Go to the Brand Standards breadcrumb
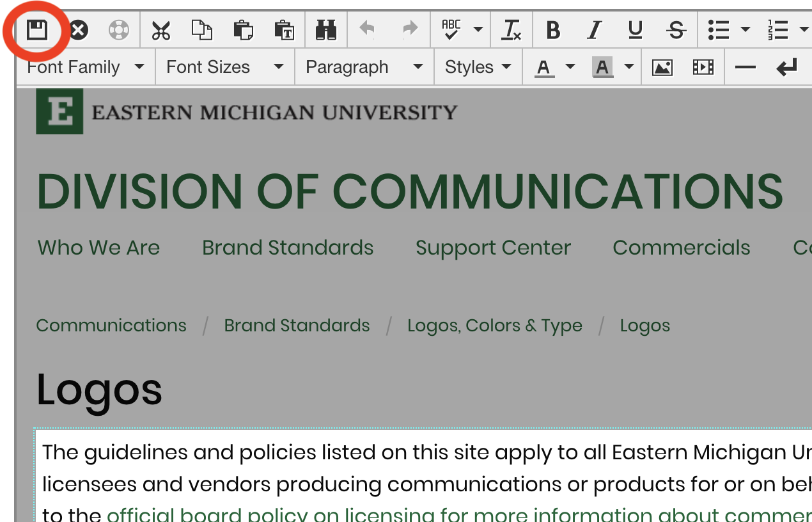This screenshot has height=522, width=812. click(297, 325)
